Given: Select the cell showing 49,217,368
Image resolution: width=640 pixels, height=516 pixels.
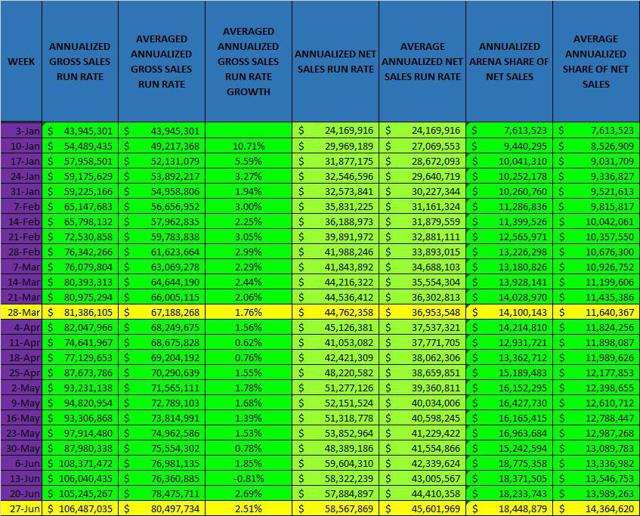Looking at the screenshot, I should [162, 146].
